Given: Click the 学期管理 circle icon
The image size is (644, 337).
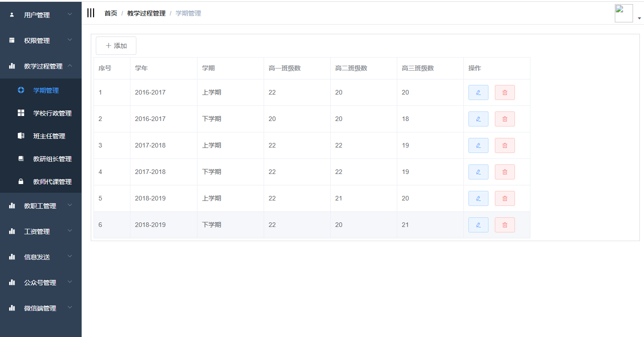Looking at the screenshot, I should tap(21, 90).
